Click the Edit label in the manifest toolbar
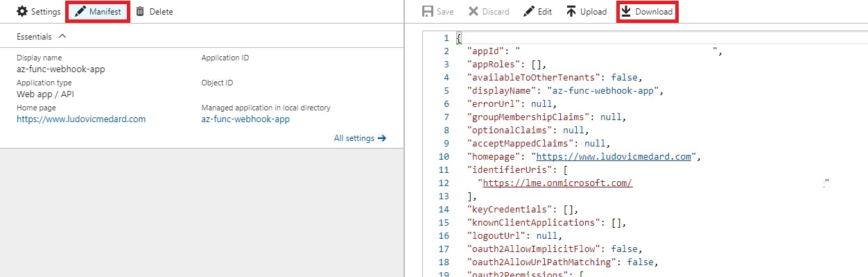Viewport: 868px width, 277px height. pos(545,12)
